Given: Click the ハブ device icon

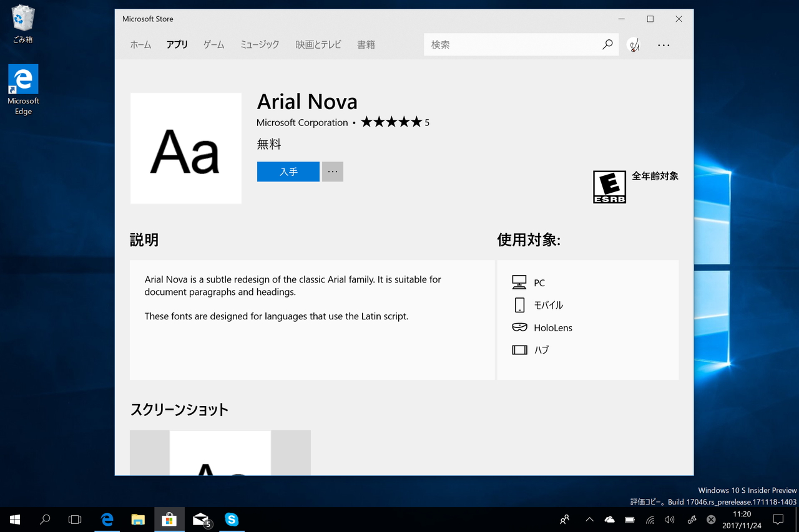Looking at the screenshot, I should click(x=519, y=349).
